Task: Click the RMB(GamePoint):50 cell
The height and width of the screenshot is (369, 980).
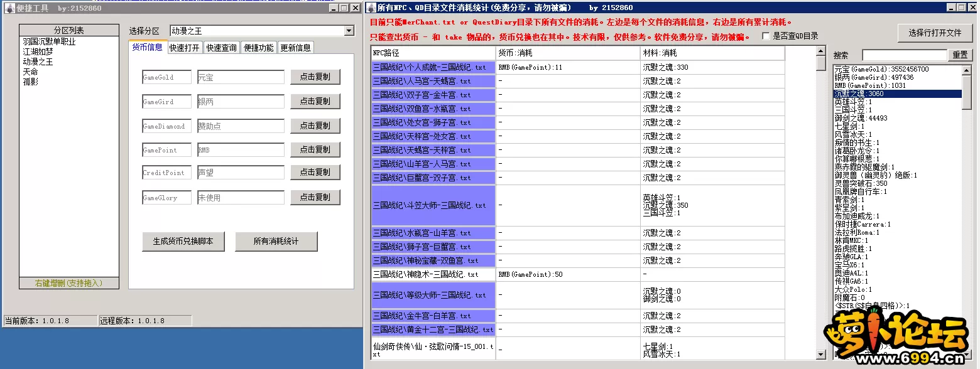Action: tap(569, 274)
